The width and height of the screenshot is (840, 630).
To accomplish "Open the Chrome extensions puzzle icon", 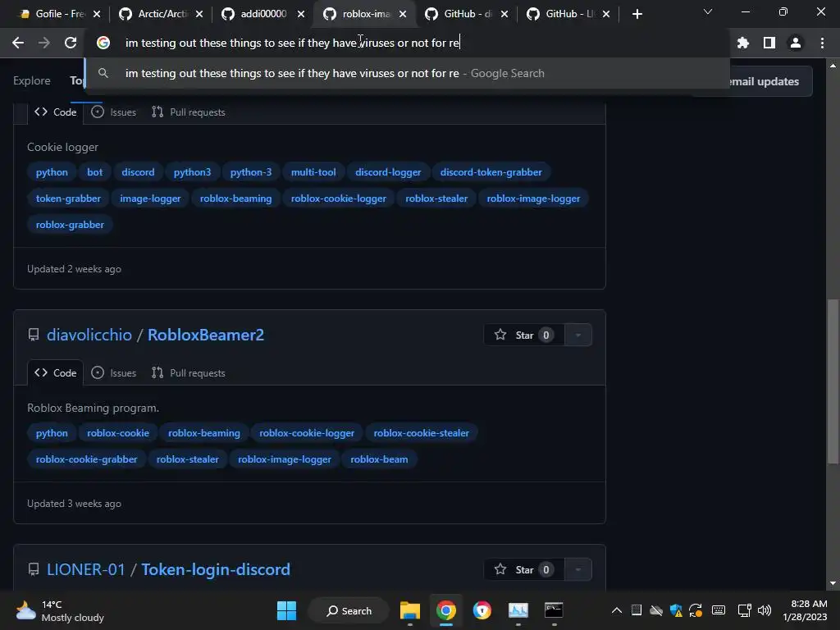I will (x=743, y=43).
